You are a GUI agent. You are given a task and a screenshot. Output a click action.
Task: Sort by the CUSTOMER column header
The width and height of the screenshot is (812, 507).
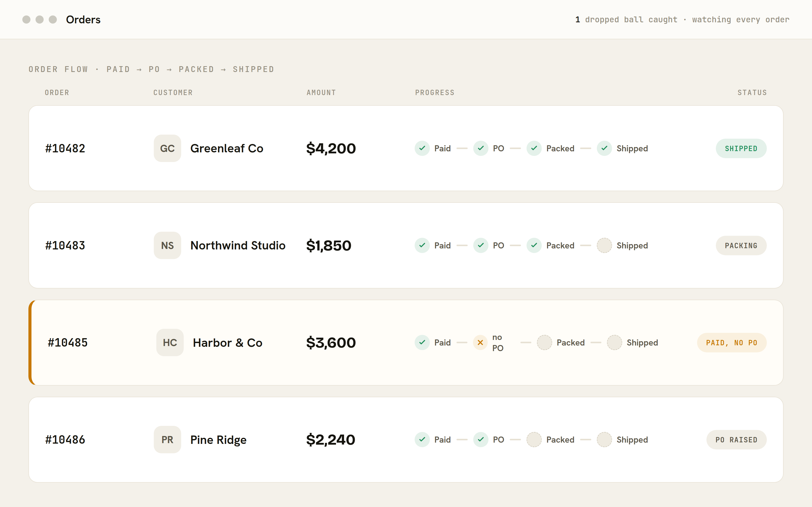(173, 93)
